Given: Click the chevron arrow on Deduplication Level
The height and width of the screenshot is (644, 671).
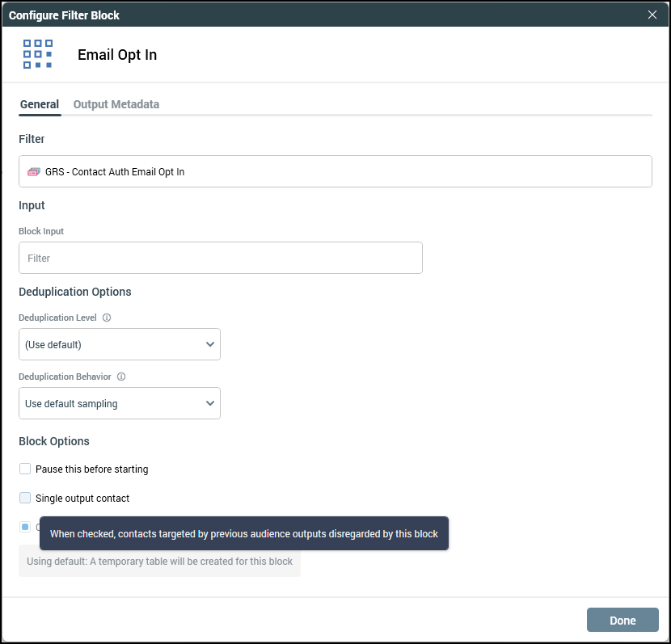Looking at the screenshot, I should [x=210, y=344].
